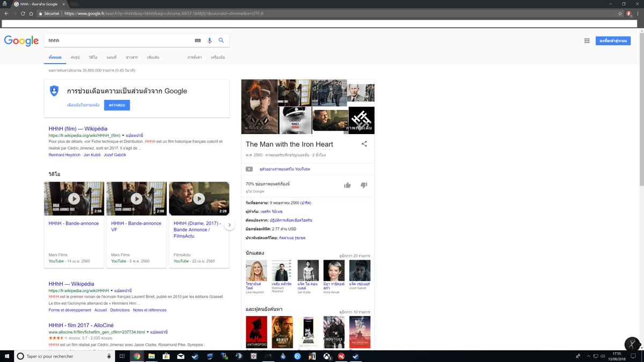Open dropdown next to HHhH (film) Wikipedia URL
644x362 pixels.
tap(123, 136)
